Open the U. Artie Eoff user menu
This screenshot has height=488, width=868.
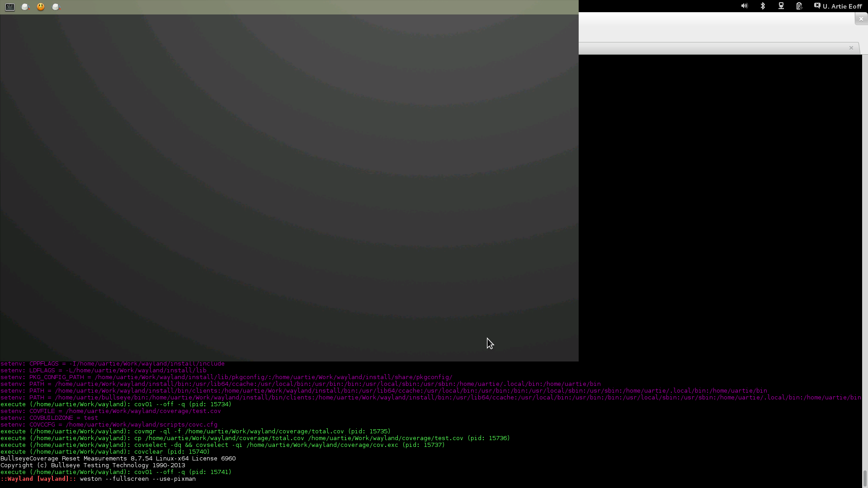tap(842, 6)
